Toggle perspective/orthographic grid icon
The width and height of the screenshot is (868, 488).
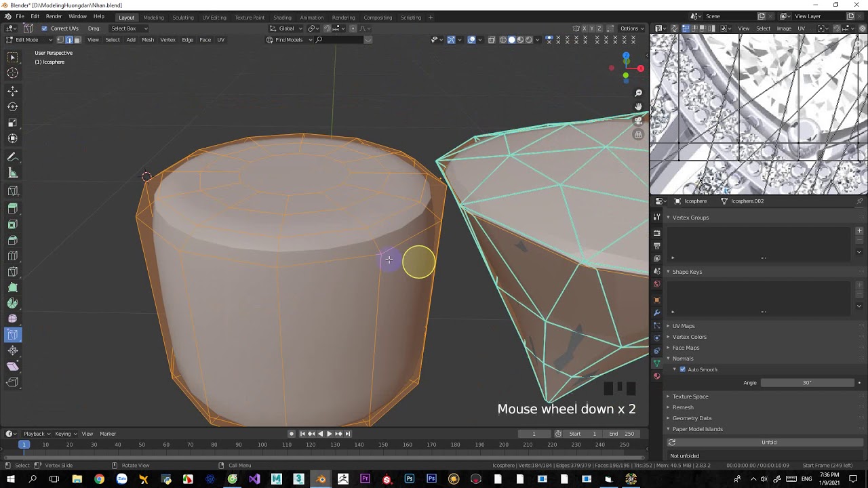[638, 134]
